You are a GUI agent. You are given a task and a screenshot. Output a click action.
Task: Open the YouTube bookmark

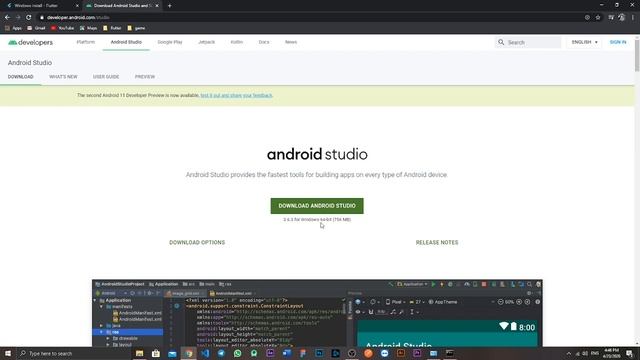click(x=62, y=28)
